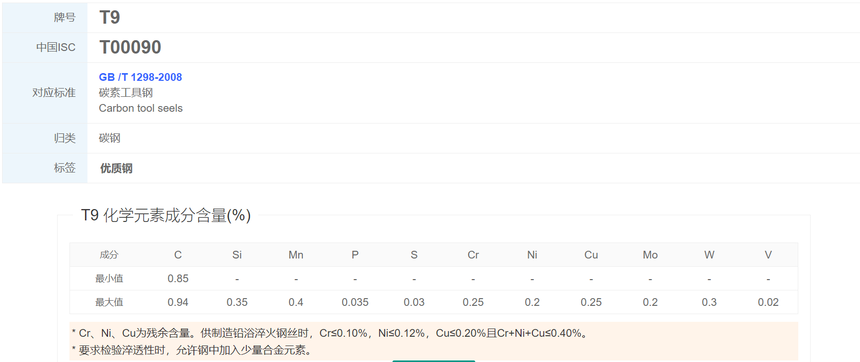Select the carbon maximum value 0.94

(178, 302)
